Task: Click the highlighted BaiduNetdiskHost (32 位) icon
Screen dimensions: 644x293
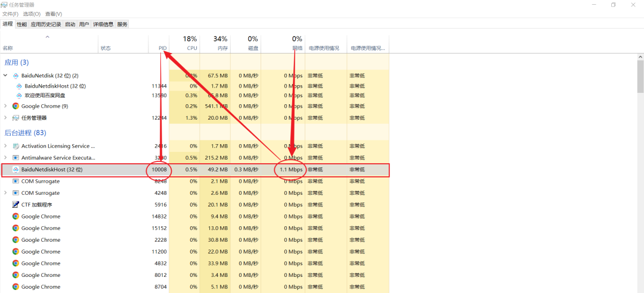Action: [16, 170]
